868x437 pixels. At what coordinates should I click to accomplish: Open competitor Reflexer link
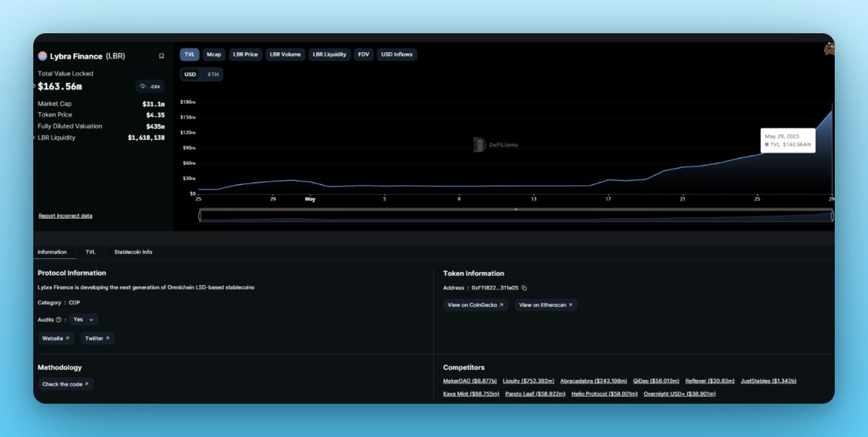(710, 381)
